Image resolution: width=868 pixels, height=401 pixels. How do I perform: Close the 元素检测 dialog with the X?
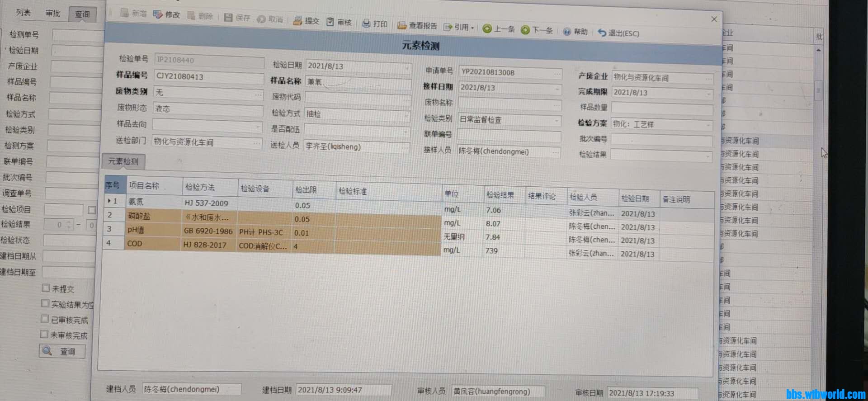(x=714, y=19)
